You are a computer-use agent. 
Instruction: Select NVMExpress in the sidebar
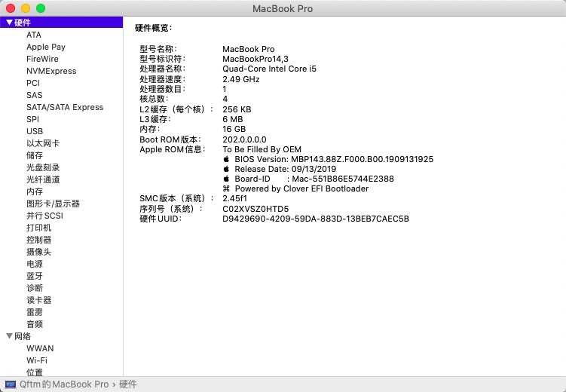coord(51,71)
